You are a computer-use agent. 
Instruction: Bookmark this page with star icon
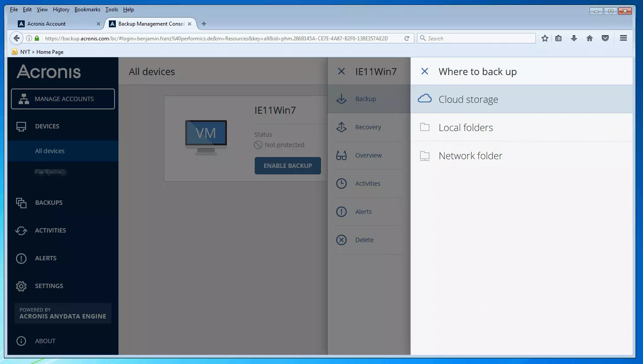coord(545,38)
